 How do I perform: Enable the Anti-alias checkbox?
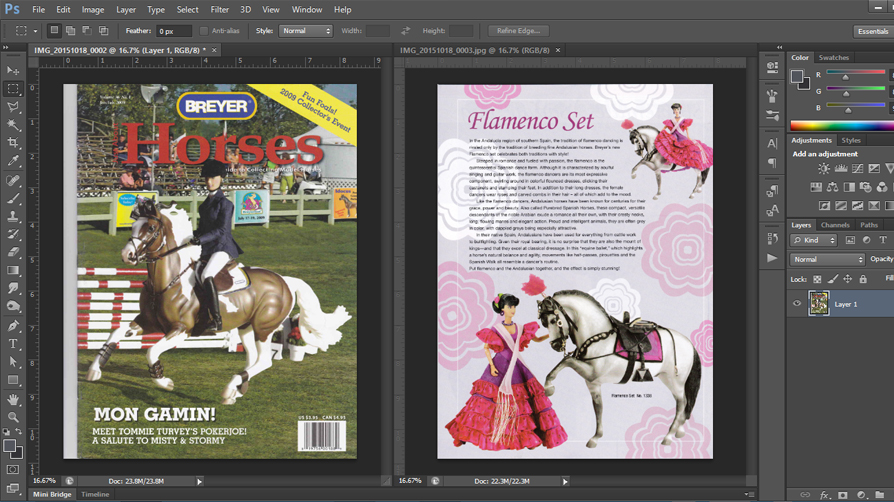(204, 31)
